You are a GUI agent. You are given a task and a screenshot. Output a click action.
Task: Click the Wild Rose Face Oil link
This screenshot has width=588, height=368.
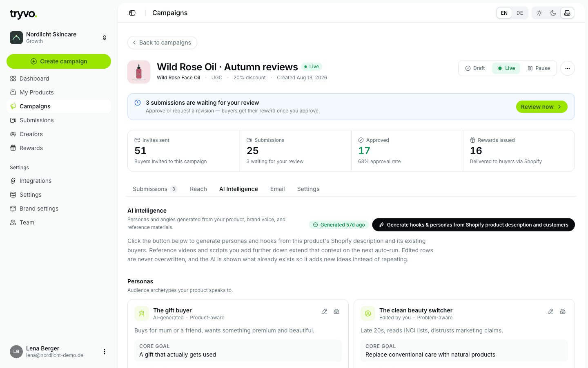click(x=178, y=78)
